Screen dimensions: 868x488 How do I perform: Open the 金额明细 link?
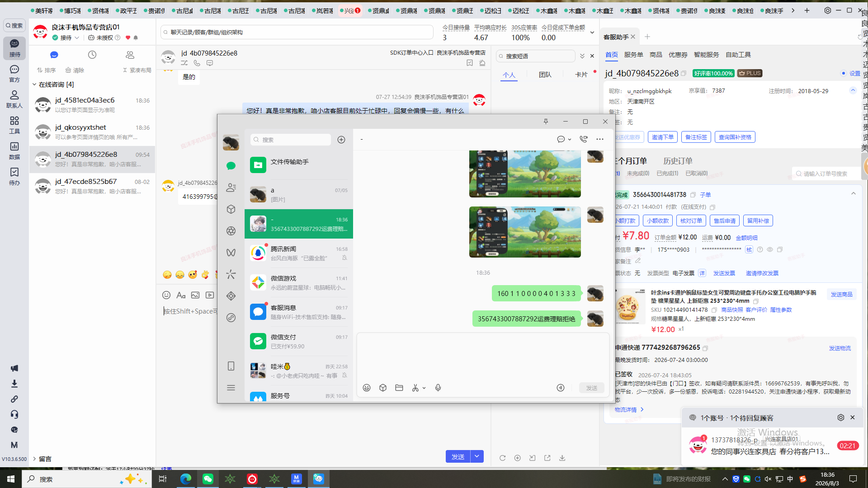point(746,238)
